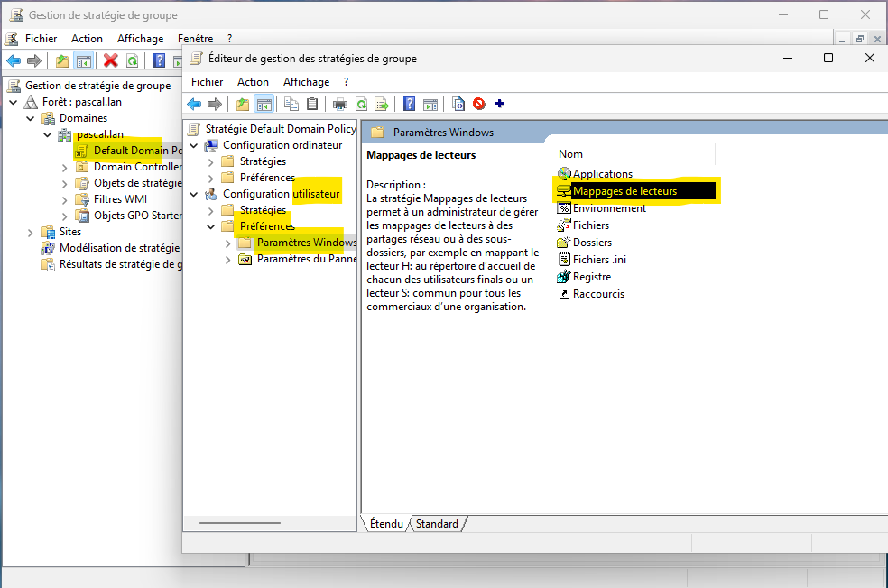Click Up one level icon in Éditeur toolbar

tap(243, 104)
